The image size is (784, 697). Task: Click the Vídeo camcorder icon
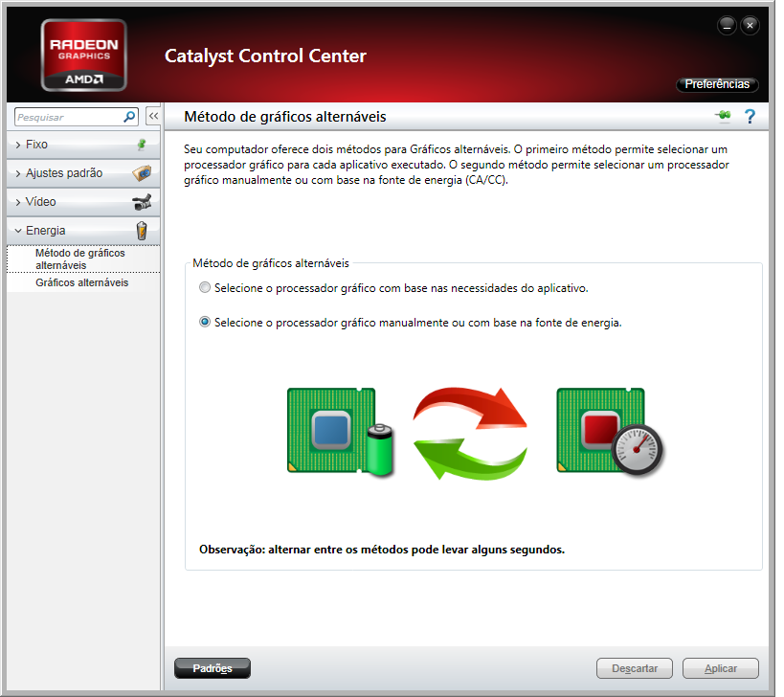click(142, 202)
